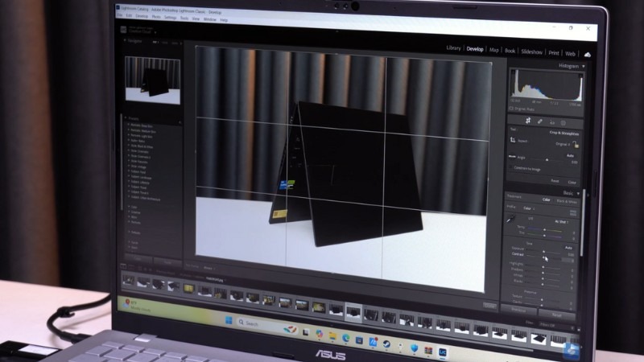This screenshot has width=644, height=362.
Task: Switch treatment to Black & White
Action: pos(567,201)
